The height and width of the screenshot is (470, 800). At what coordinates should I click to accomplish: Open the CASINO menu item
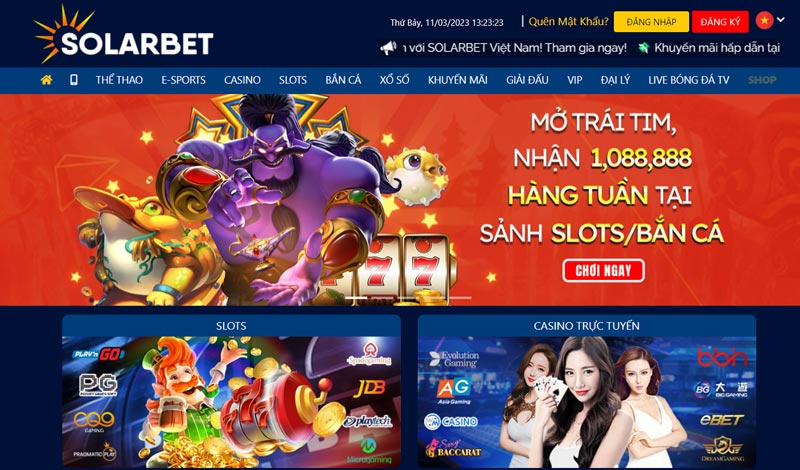(x=242, y=80)
